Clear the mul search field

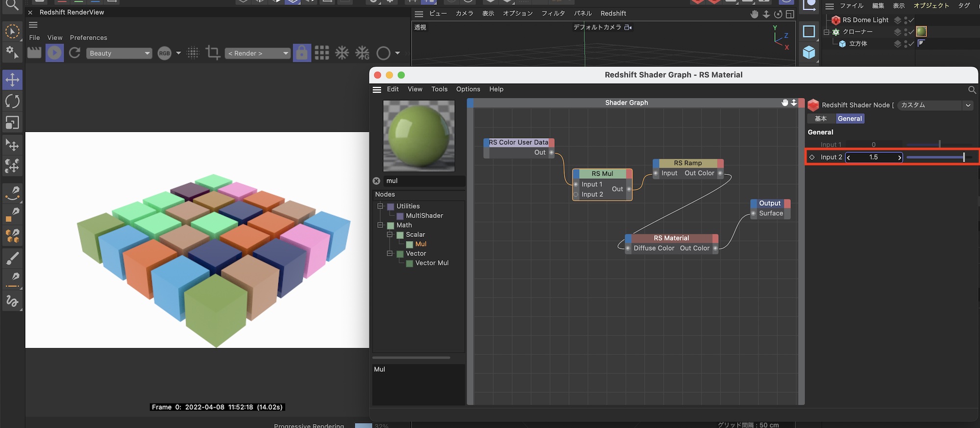pos(376,181)
